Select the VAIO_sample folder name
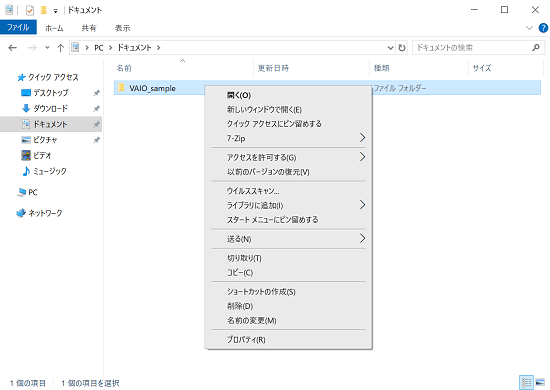Viewport: 550px width, 390px height. pyautogui.click(x=152, y=88)
